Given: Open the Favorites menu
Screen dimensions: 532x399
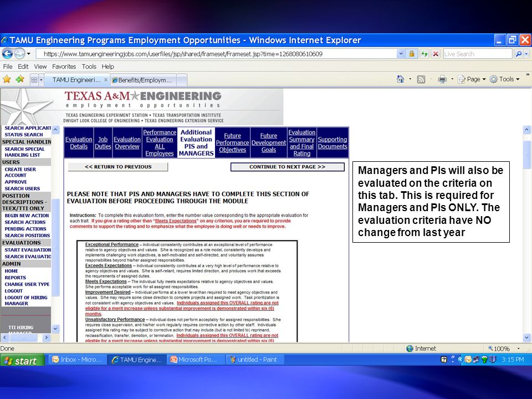Looking at the screenshot, I should point(64,66).
